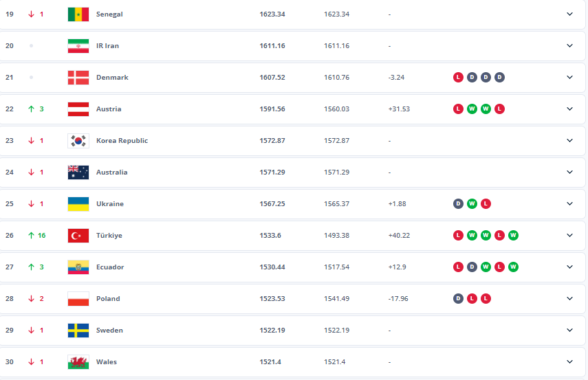Click Türkiye's last green W result badge
This screenshot has height=380, width=588.
click(513, 235)
